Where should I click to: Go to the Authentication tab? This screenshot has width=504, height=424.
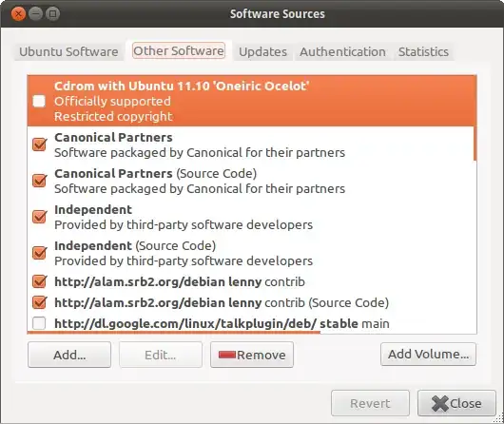tap(342, 51)
